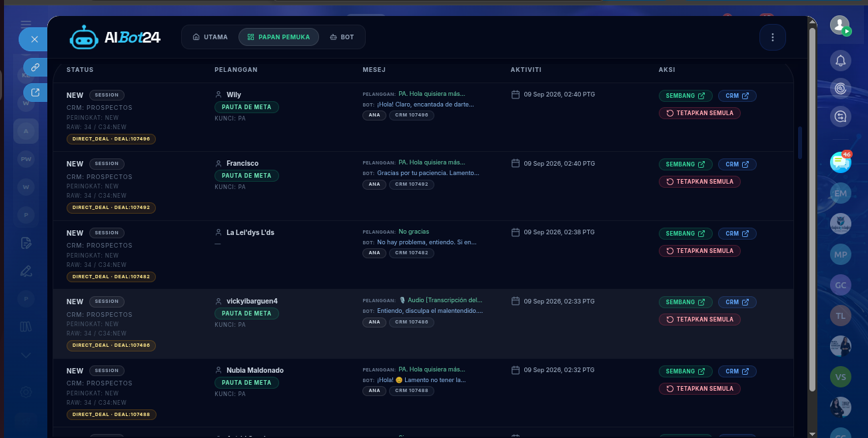Open CRM link for Francisco
This screenshot has height=438, width=868.
(737, 164)
